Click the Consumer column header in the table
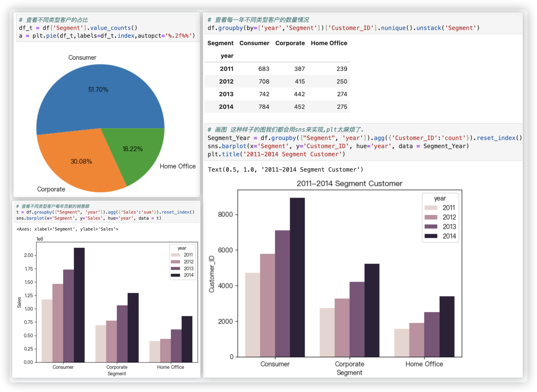 (x=254, y=43)
